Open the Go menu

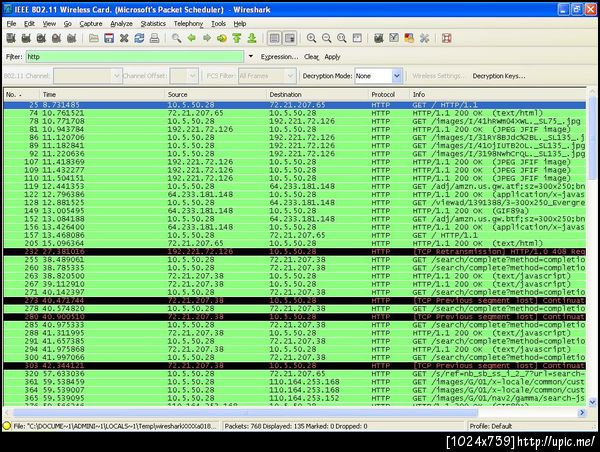tap(68, 24)
